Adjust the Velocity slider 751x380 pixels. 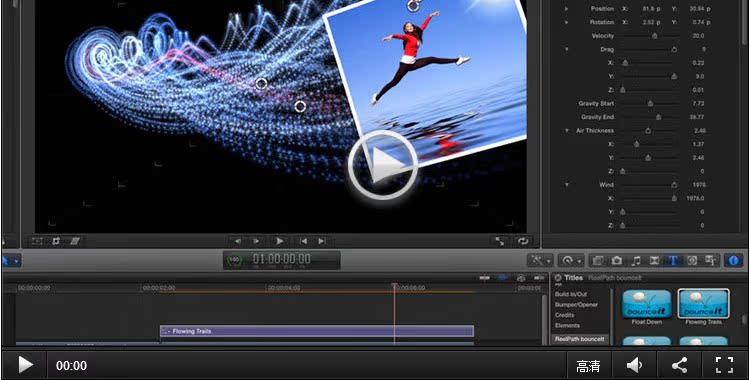click(x=654, y=36)
